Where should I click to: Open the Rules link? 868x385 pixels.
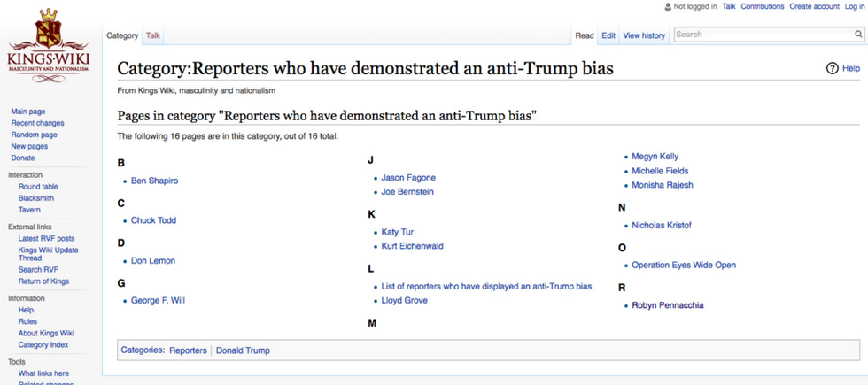tap(27, 322)
